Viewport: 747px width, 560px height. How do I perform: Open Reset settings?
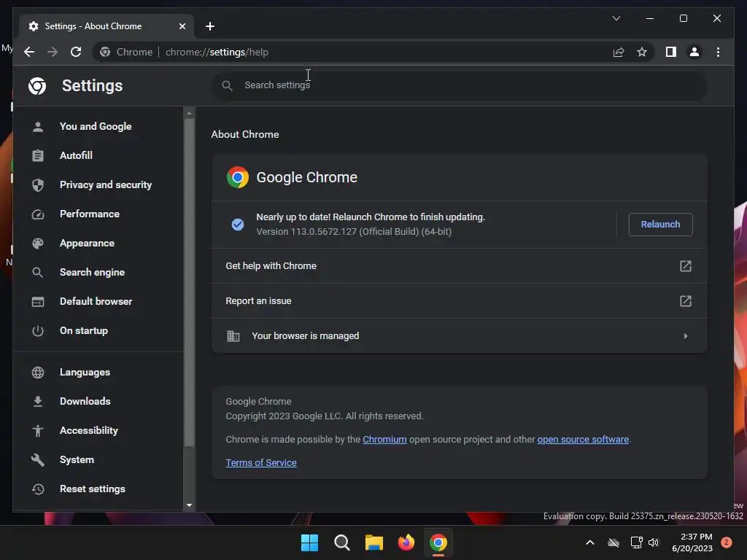coord(93,489)
